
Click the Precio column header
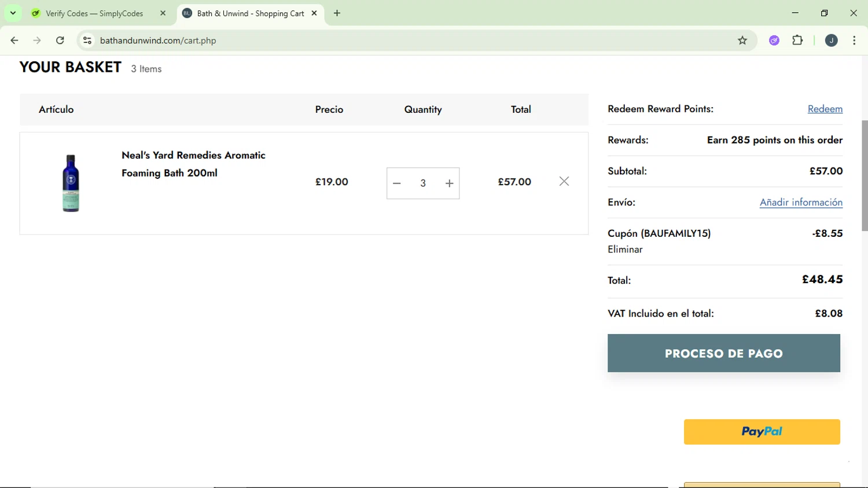[x=329, y=109]
